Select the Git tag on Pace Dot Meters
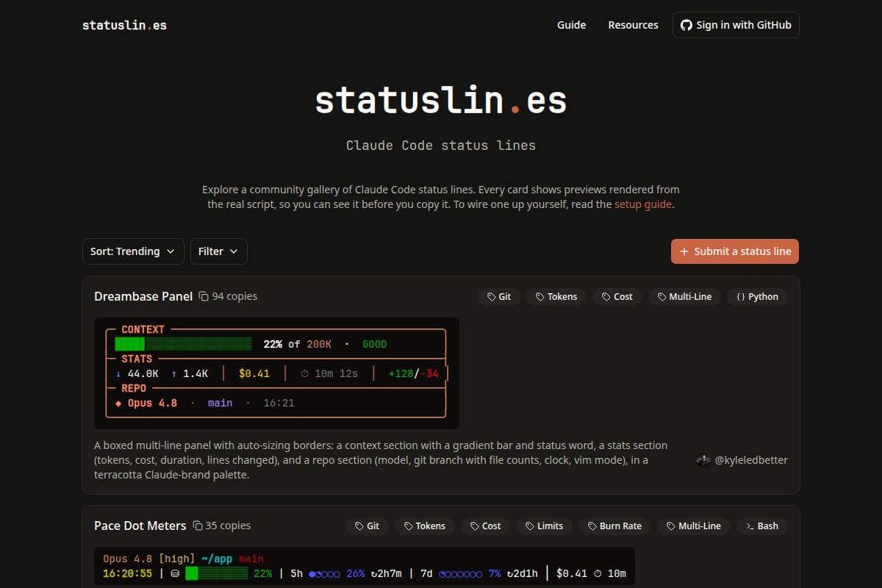882x588 pixels. point(367,526)
